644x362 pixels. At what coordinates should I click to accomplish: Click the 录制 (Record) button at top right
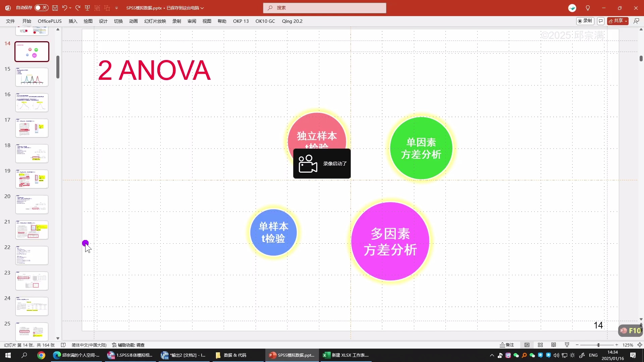[x=585, y=21]
